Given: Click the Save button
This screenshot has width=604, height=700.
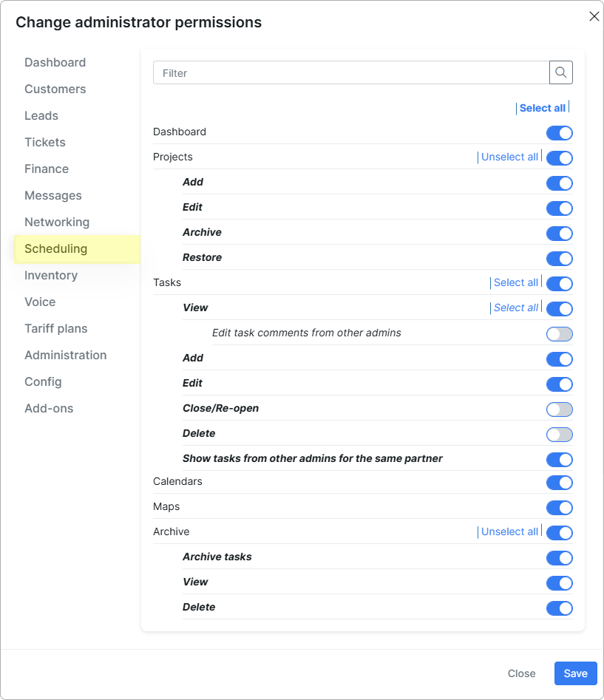Looking at the screenshot, I should (575, 673).
